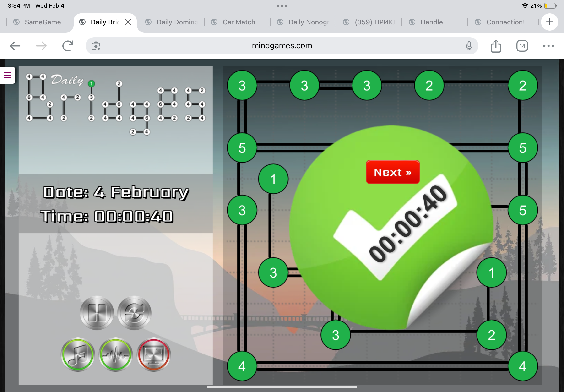Click the restart puzzle button
This screenshot has height=392, width=564.
coord(134,313)
